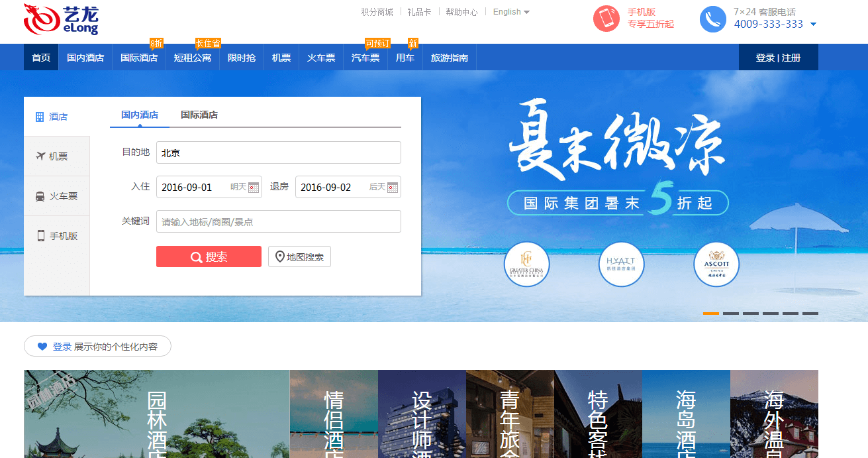
Task: Click the heart icon beside 登录
Action: pos(41,346)
